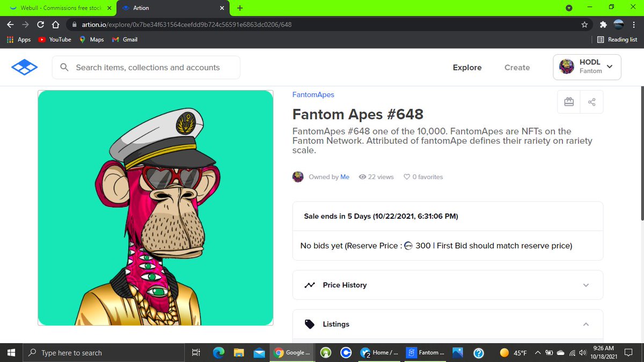Open the Chrome extensions puzzle icon
The image size is (644, 362).
pyautogui.click(x=603, y=25)
